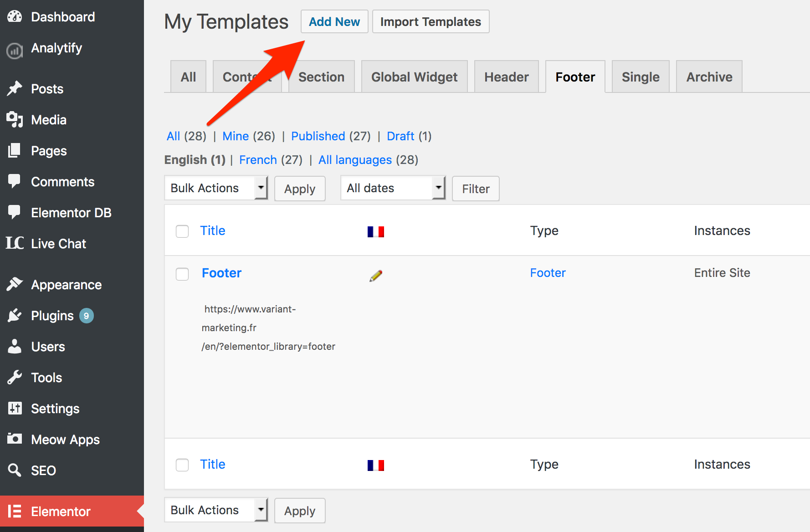This screenshot has width=810, height=532.
Task: Click the Entire Site instances text
Action: coord(722,273)
